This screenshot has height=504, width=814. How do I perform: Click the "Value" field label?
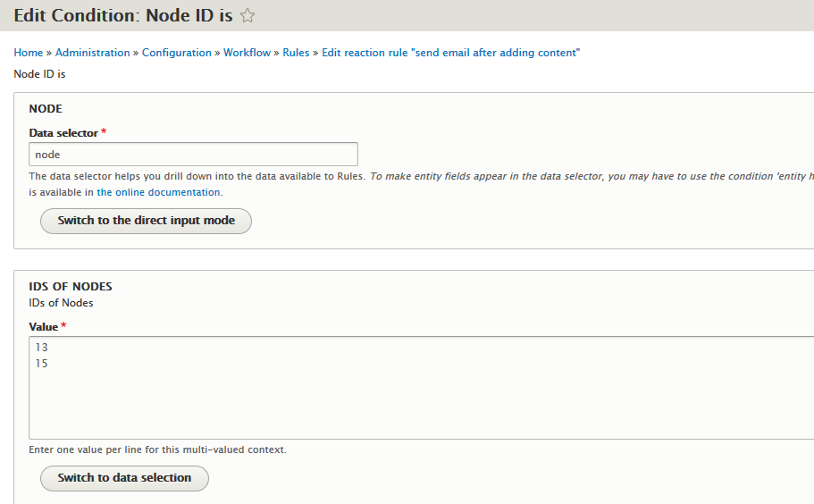click(x=44, y=327)
